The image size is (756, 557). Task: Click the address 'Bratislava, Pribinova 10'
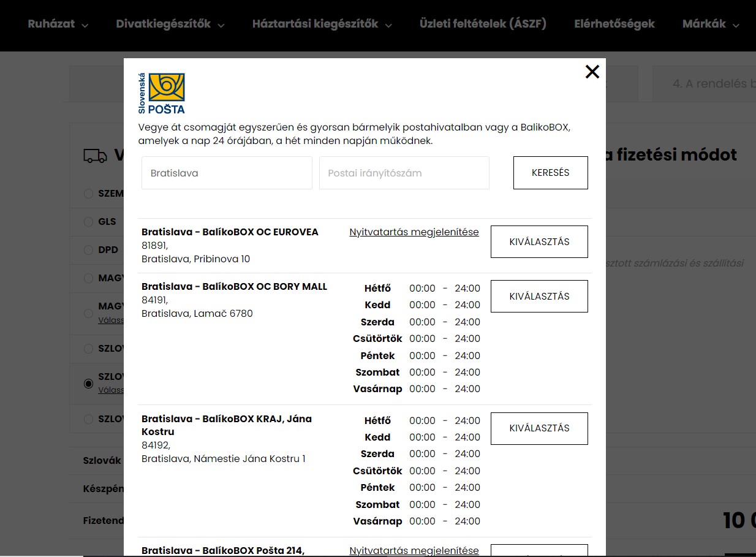(x=195, y=259)
